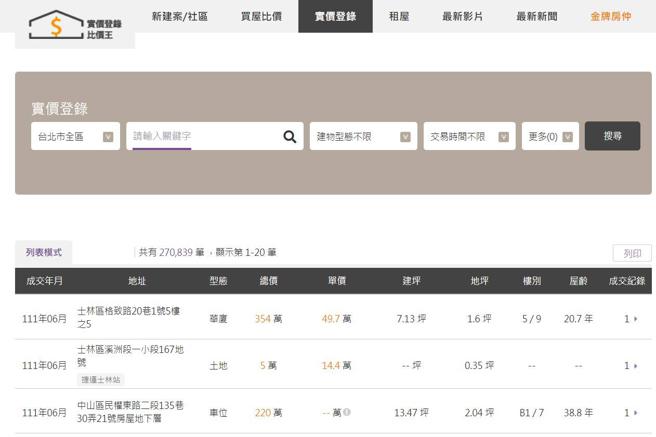Click the magnifying glass search icon
This screenshot has height=437, width=656.
pos(290,137)
